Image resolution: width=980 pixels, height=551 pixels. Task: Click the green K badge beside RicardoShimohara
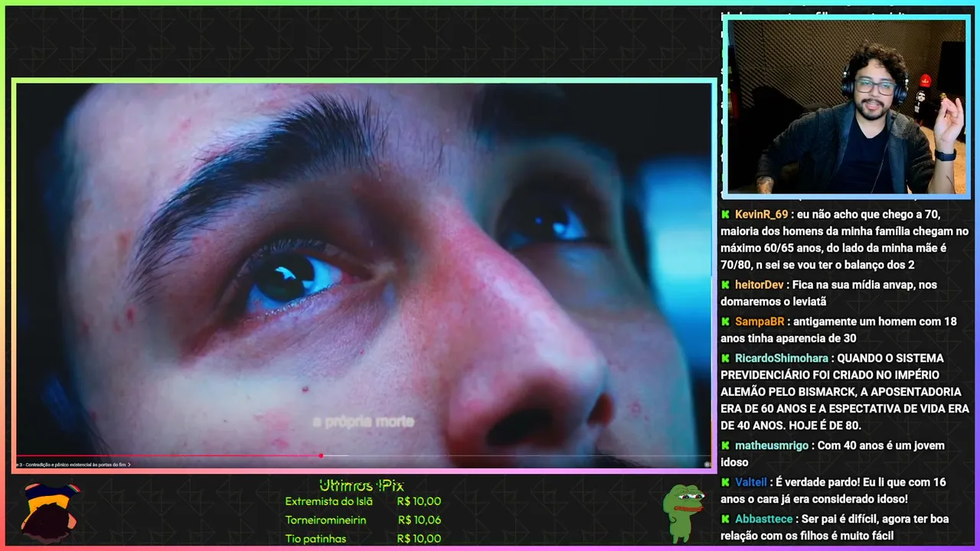click(725, 358)
